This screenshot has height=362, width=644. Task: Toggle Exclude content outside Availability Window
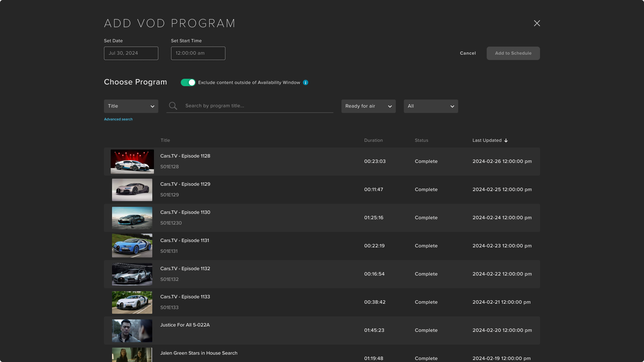click(x=188, y=82)
